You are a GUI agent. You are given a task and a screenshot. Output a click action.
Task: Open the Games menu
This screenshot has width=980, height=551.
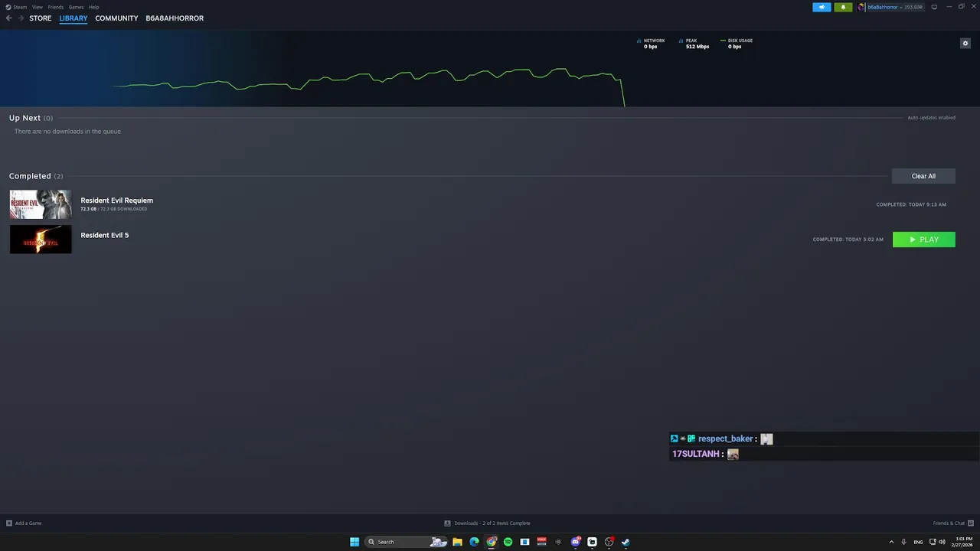(x=76, y=7)
